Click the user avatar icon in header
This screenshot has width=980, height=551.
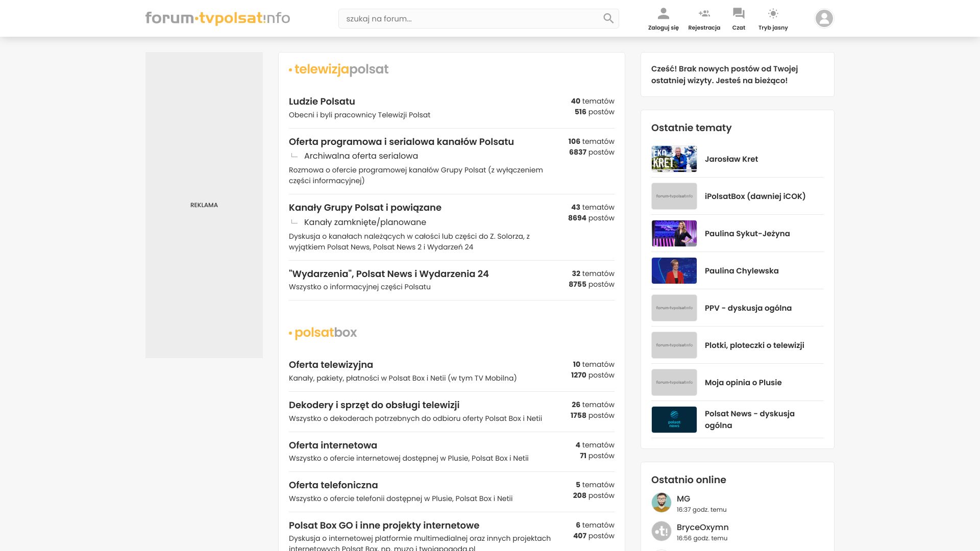point(824,18)
